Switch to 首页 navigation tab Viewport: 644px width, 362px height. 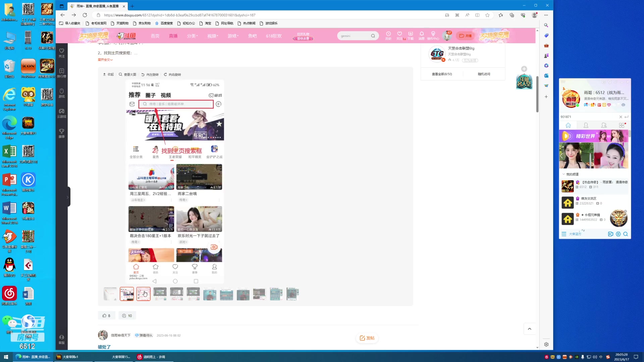click(155, 36)
